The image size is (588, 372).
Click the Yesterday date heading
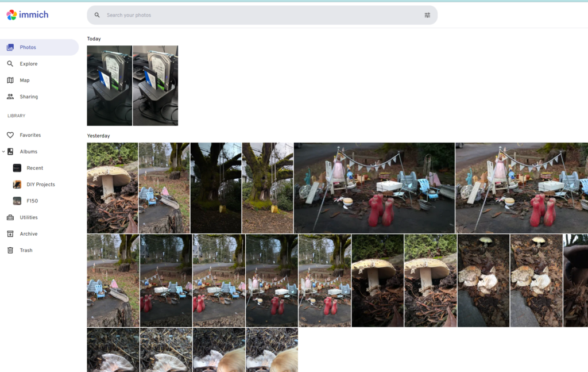tap(98, 136)
